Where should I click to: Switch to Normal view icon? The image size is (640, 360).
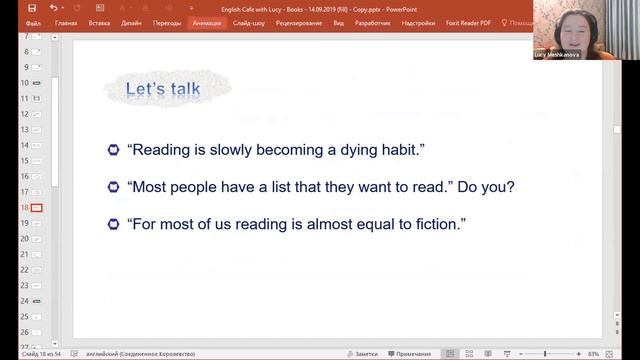point(450,354)
